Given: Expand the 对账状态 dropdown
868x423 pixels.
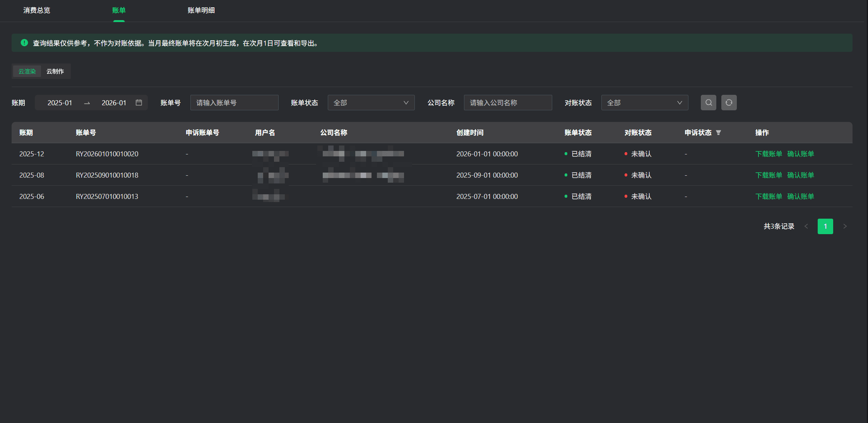Looking at the screenshot, I should click(645, 103).
